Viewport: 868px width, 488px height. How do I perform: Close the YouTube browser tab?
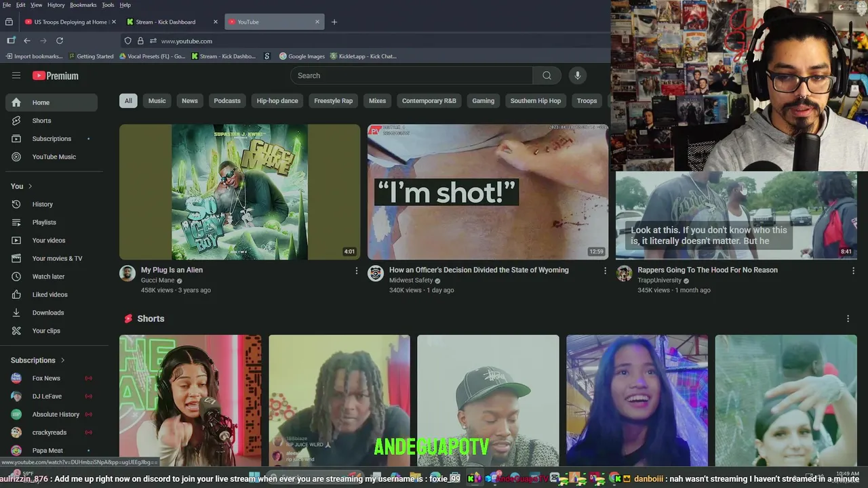[317, 22]
